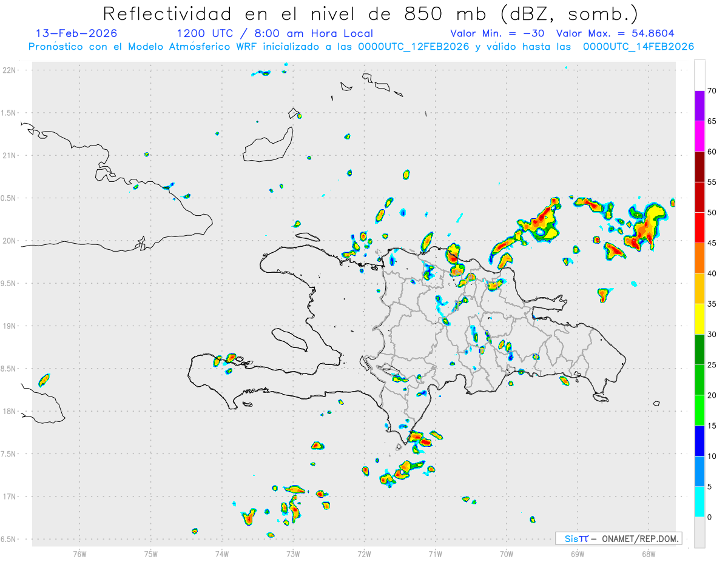Click the '74W' longitude label
Screen dimensions: 728x562
point(222,554)
